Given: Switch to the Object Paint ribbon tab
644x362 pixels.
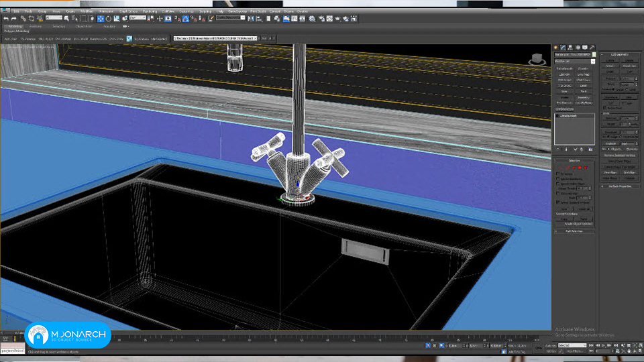Looking at the screenshot, I should pyautogui.click(x=84, y=26).
